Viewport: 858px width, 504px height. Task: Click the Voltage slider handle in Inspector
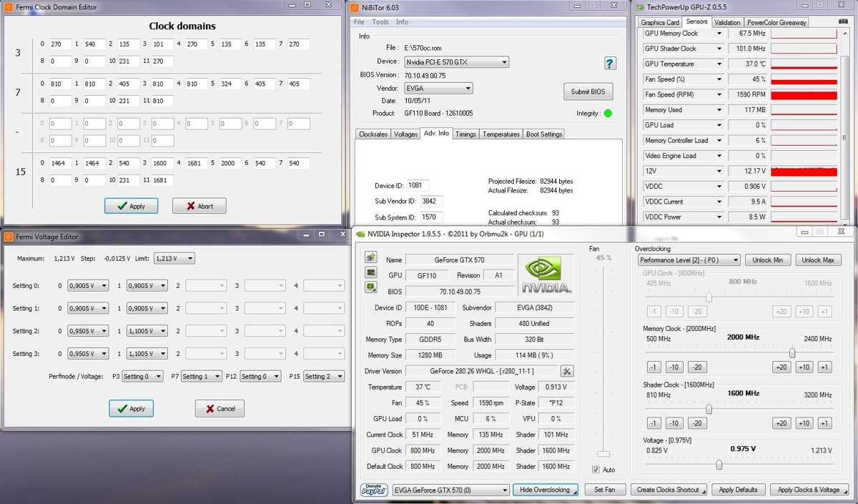[719, 465]
